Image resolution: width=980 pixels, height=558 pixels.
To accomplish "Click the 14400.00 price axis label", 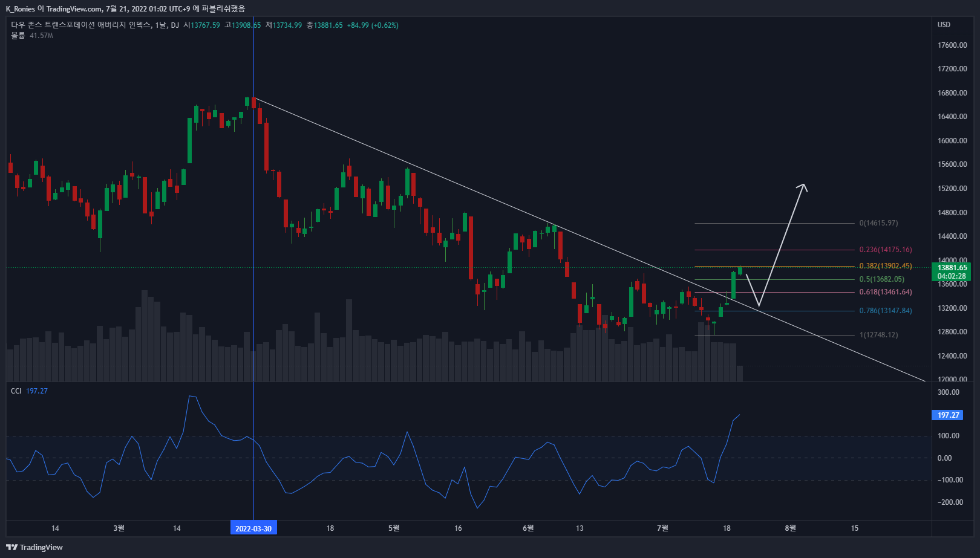I will 952,236.
